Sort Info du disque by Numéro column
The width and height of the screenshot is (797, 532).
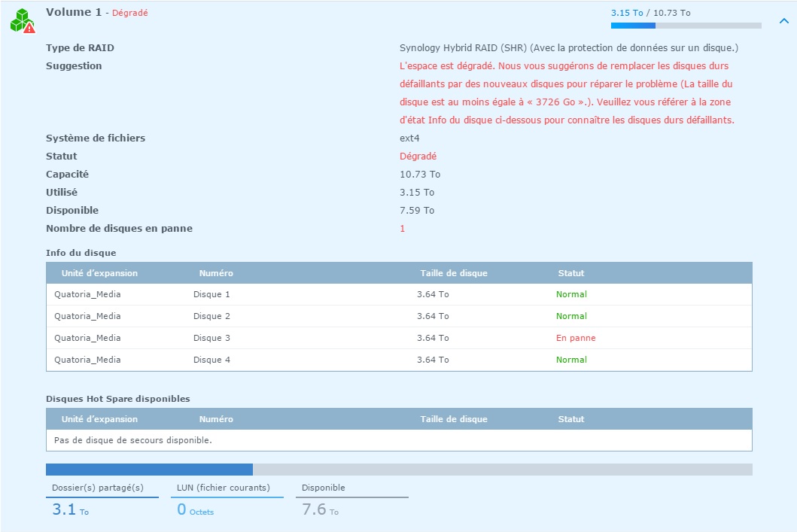click(216, 273)
